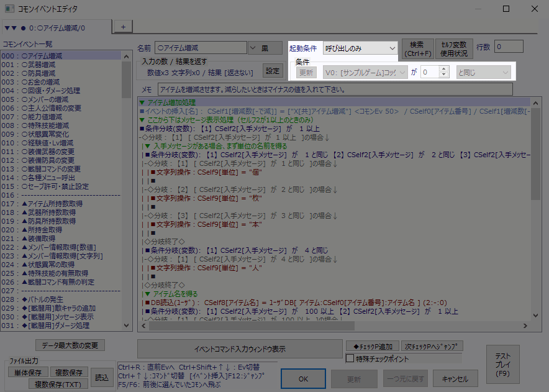
Task: Select 003:○お金の増減 in the list
Action: [61, 82]
